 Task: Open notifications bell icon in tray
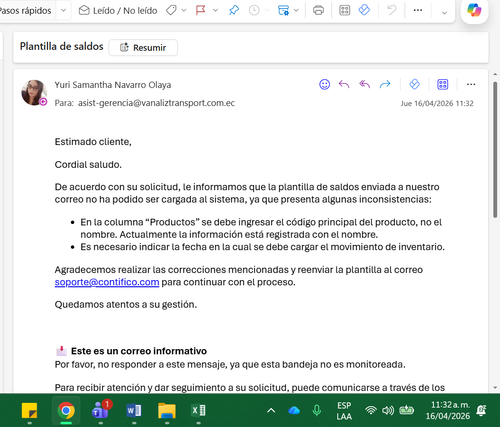(x=481, y=410)
